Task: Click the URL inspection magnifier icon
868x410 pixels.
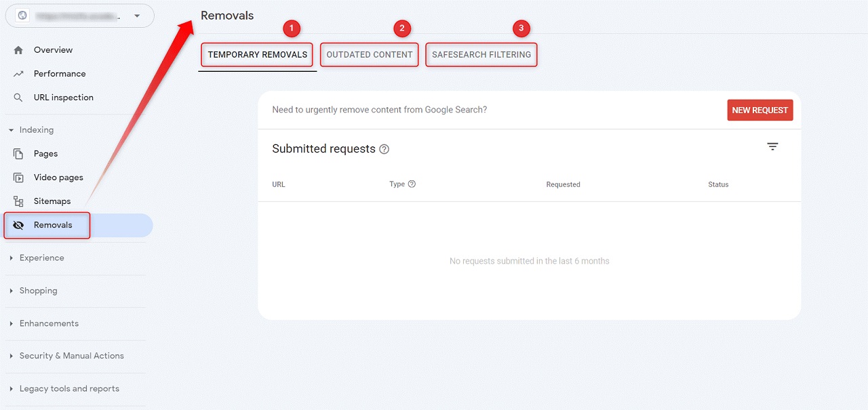Action: point(18,98)
